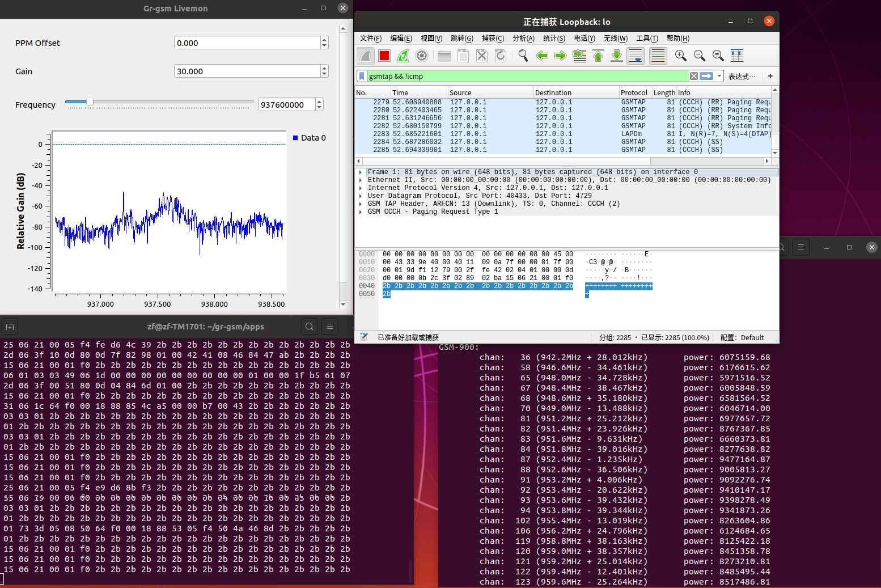Image resolution: width=881 pixels, height=588 pixels.
Task: Expand GSM CCCH Paging Request row
Action: [361, 211]
